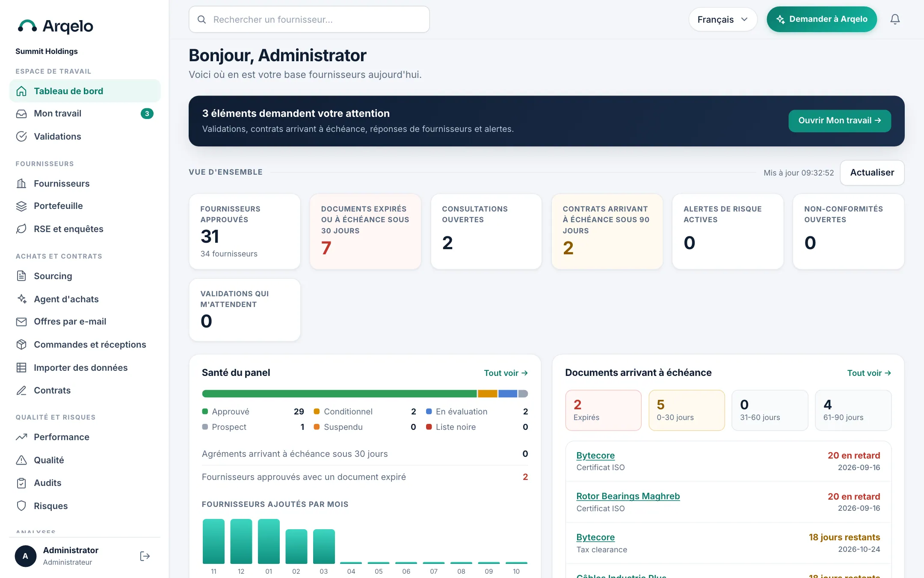Go to the Sourcing menu item
924x578 pixels.
[x=85, y=276]
